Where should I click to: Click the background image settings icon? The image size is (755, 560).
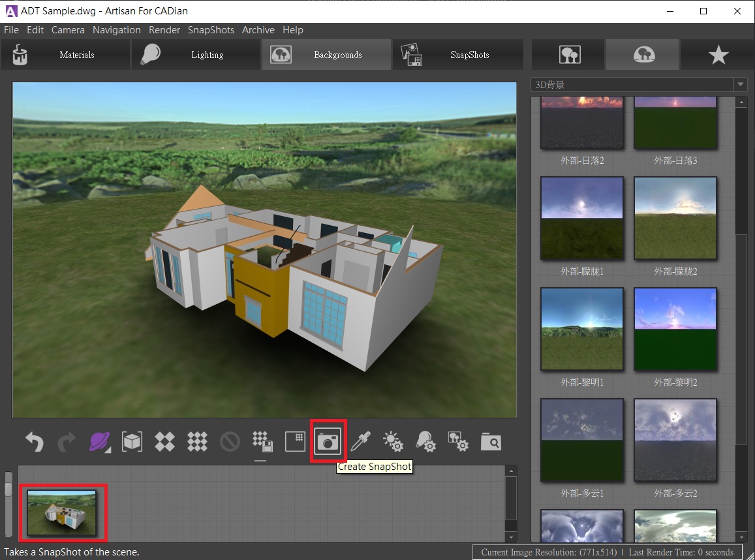(x=458, y=442)
